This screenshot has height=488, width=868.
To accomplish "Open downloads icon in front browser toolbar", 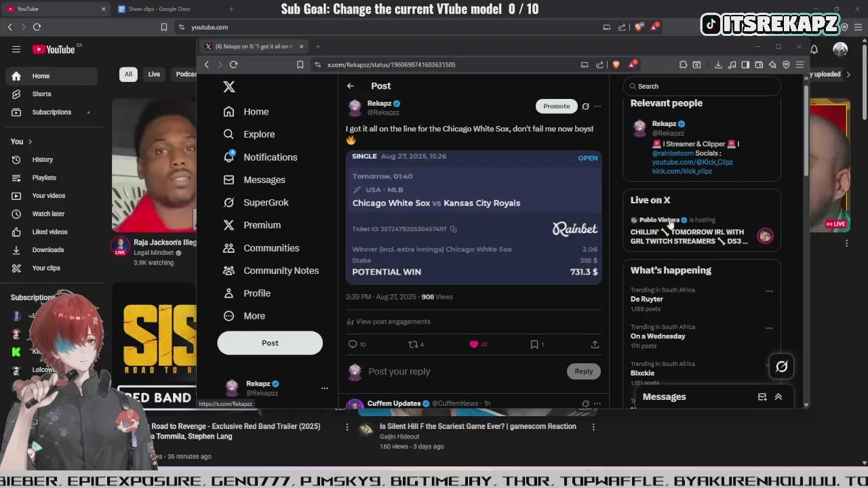I will click(x=718, y=64).
